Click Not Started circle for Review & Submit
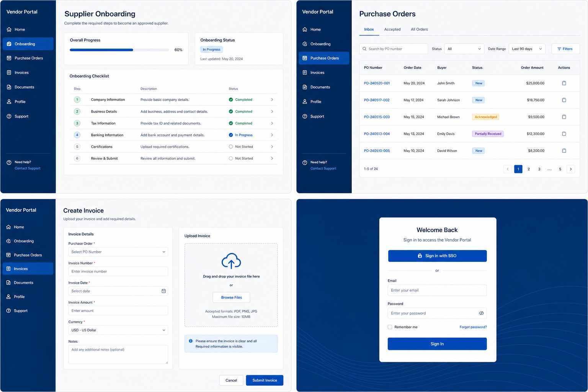The image size is (588, 392). click(231, 158)
